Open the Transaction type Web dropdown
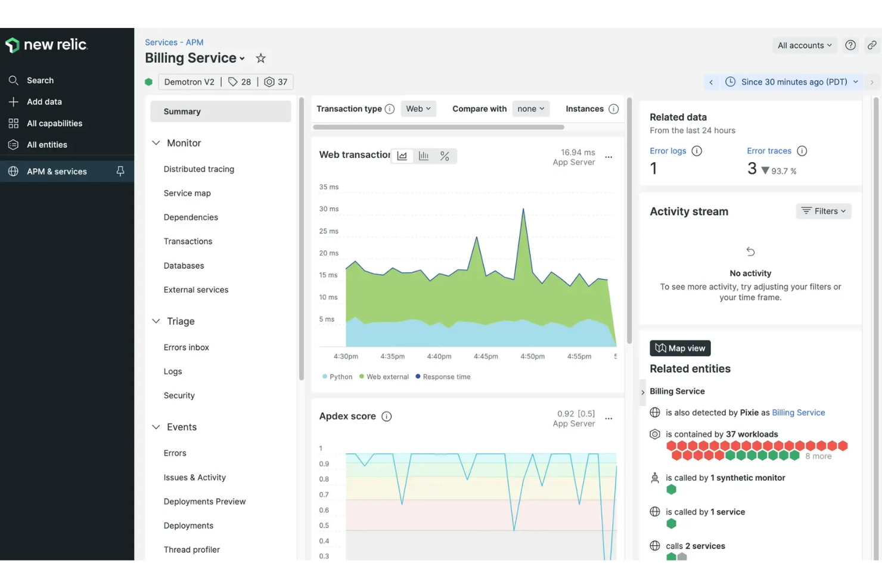This screenshot has width=882, height=588. (418, 108)
